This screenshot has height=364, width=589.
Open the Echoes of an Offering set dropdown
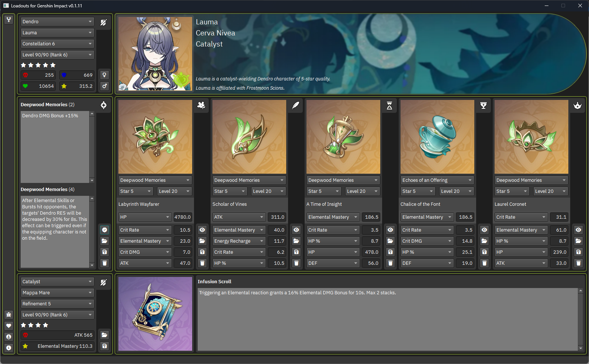tap(437, 180)
